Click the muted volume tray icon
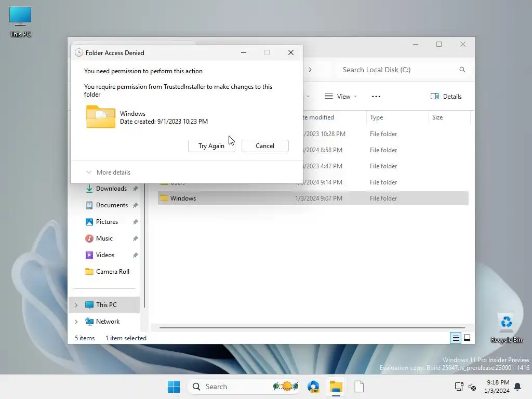This screenshot has width=532, height=399. tap(472, 387)
